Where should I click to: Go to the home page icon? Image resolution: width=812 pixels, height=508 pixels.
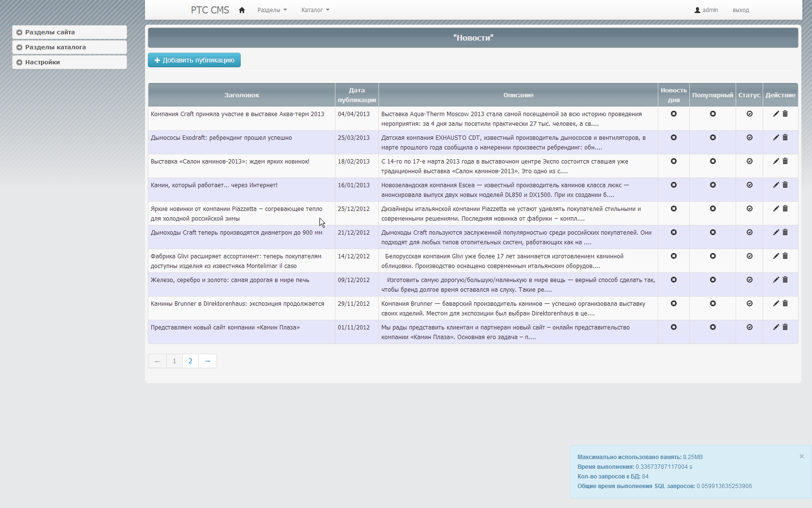tap(242, 10)
